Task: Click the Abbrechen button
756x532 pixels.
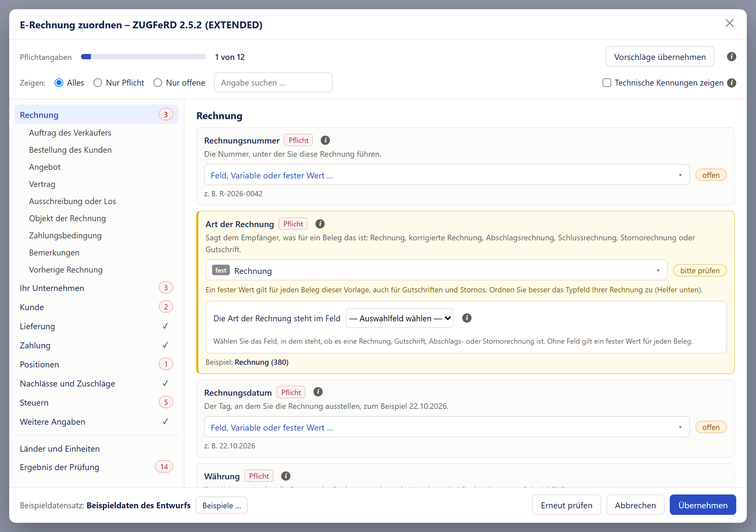Action: pos(635,505)
